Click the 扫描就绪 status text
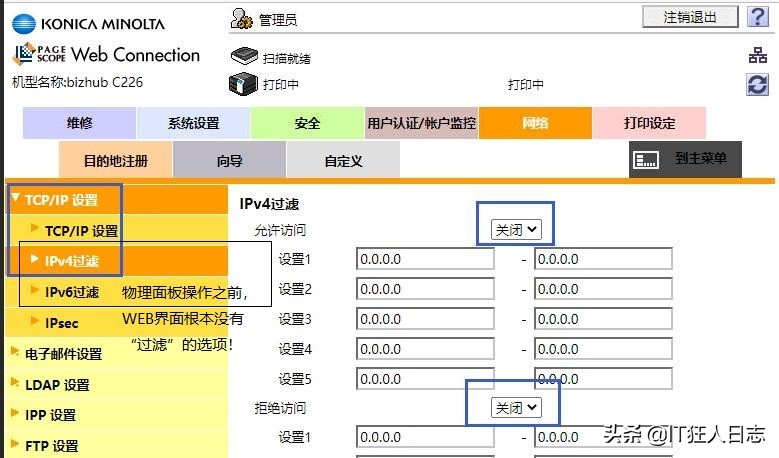The height and width of the screenshot is (458, 779). click(287, 59)
